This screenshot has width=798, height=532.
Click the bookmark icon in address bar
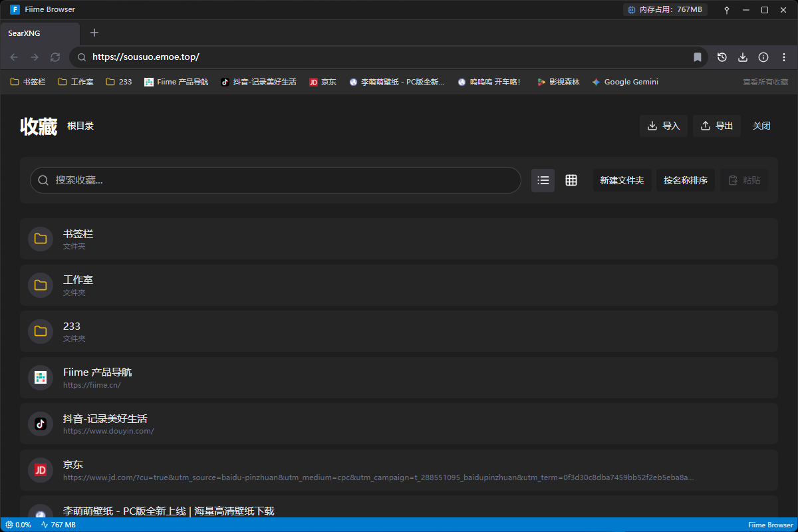click(698, 57)
